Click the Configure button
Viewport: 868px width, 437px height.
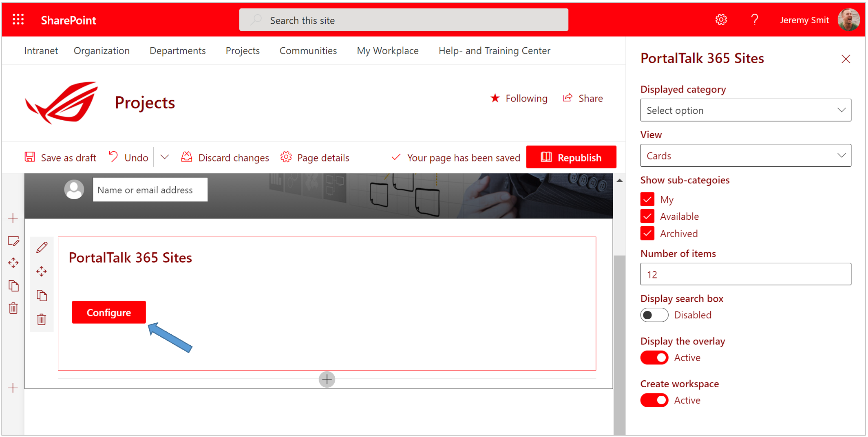point(109,312)
